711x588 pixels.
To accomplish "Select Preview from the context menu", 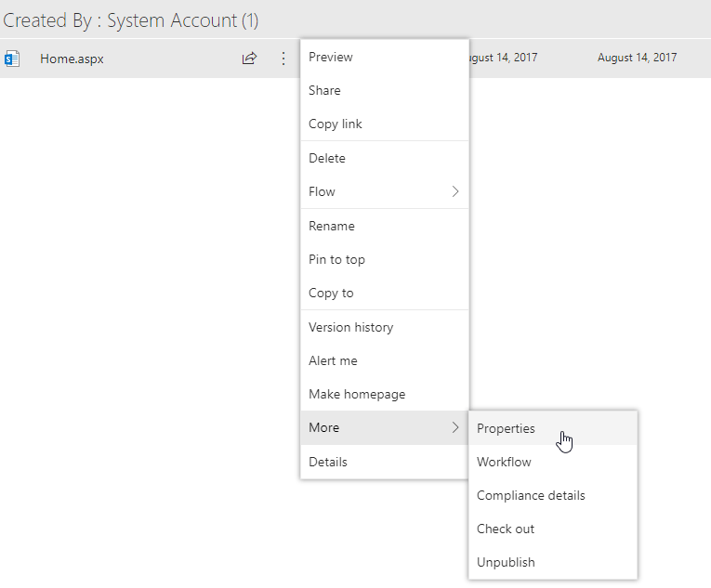I will pyautogui.click(x=331, y=58).
